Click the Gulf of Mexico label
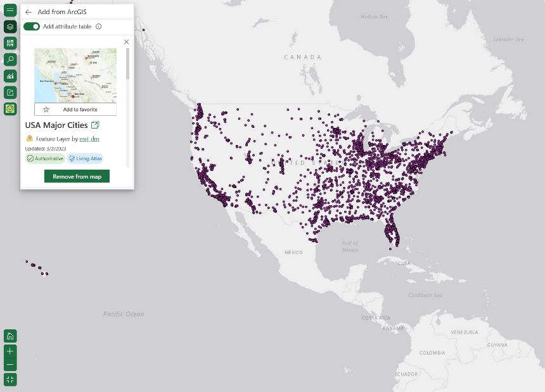The image size is (545, 392). coord(350,246)
